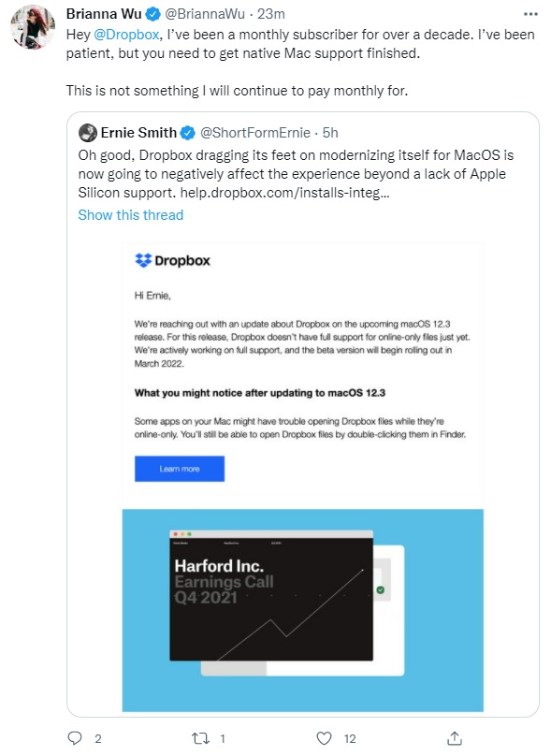Click Show this thread link
551x756 pixels.
131,215
